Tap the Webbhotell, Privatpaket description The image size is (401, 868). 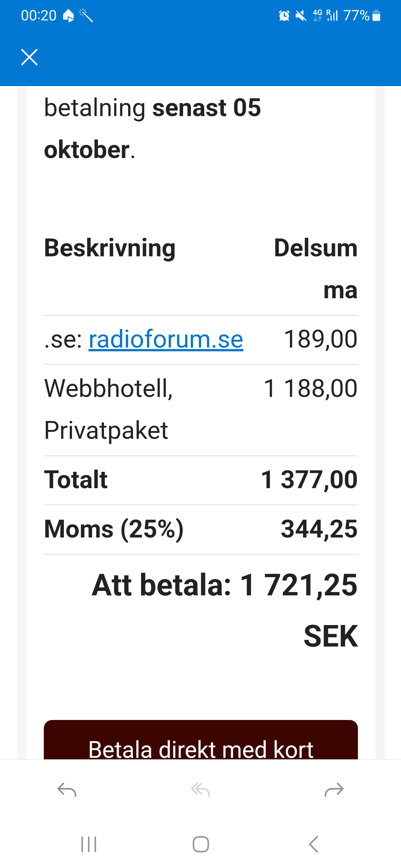108,409
